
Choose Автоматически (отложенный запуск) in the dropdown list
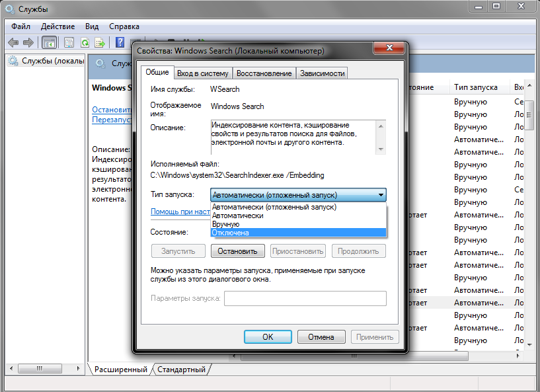click(x=298, y=207)
